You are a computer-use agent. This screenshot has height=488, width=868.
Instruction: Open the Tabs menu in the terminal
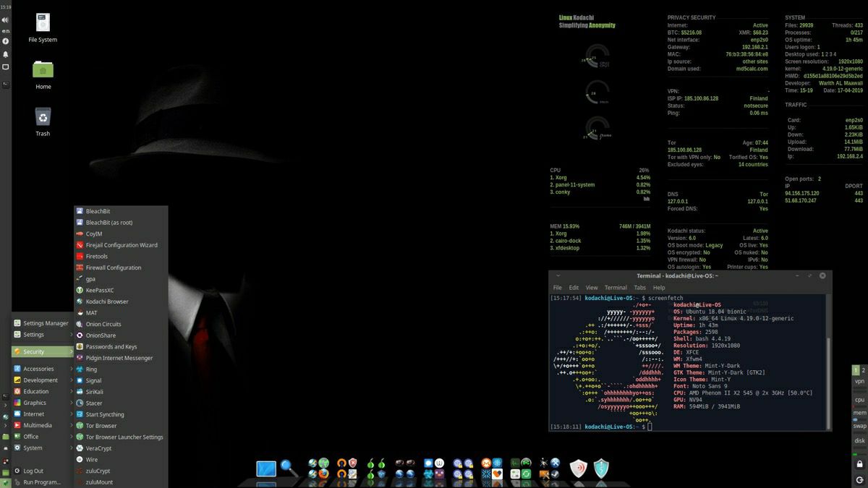(639, 288)
